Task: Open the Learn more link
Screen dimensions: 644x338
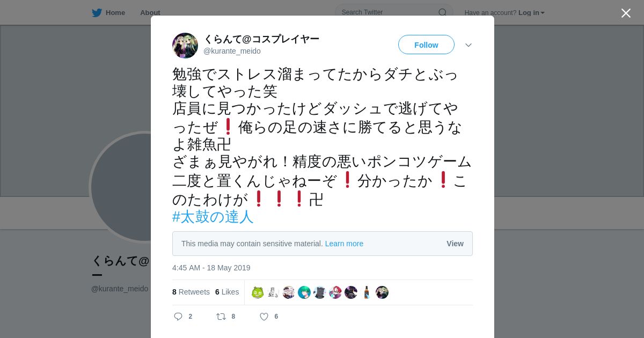Action: pos(344,244)
